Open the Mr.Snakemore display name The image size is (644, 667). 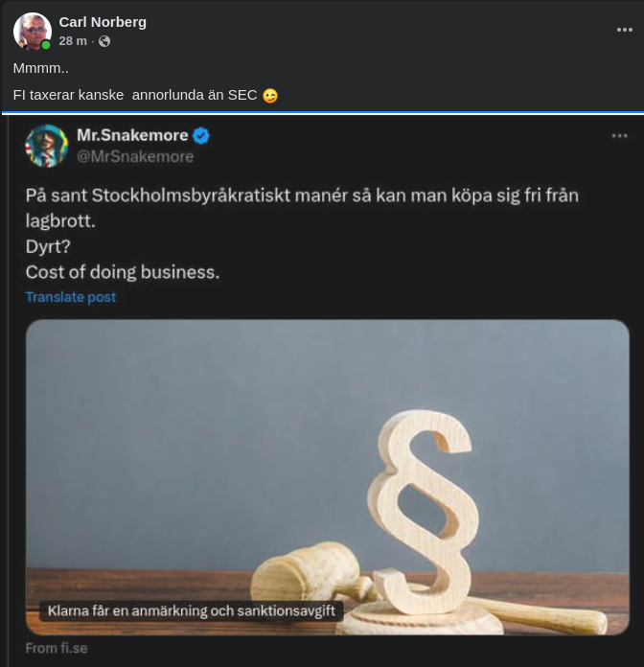coord(132,136)
